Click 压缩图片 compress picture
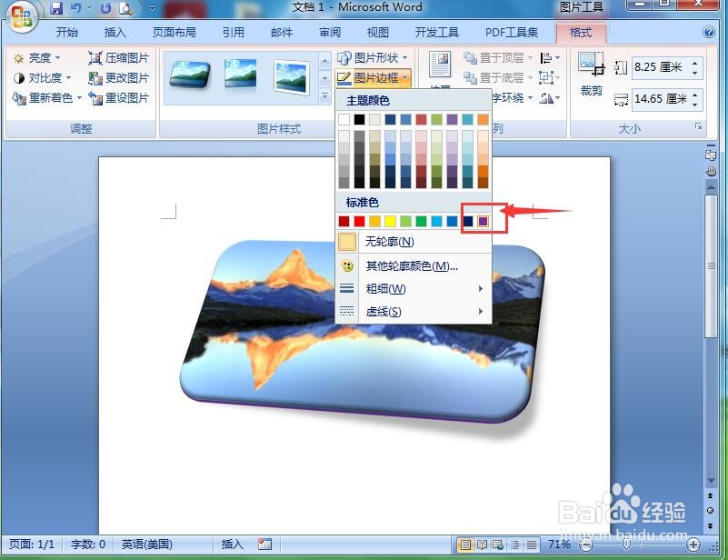 [x=119, y=58]
